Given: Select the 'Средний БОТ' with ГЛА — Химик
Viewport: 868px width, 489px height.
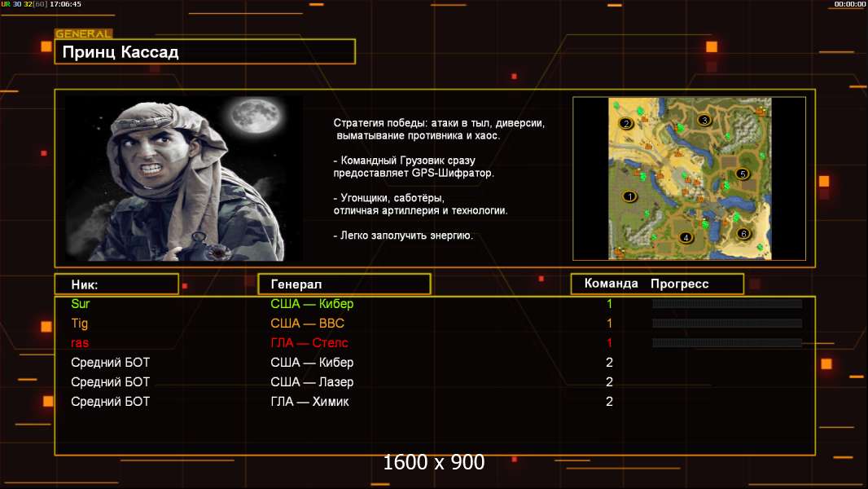Looking at the screenshot, I should tap(110, 402).
